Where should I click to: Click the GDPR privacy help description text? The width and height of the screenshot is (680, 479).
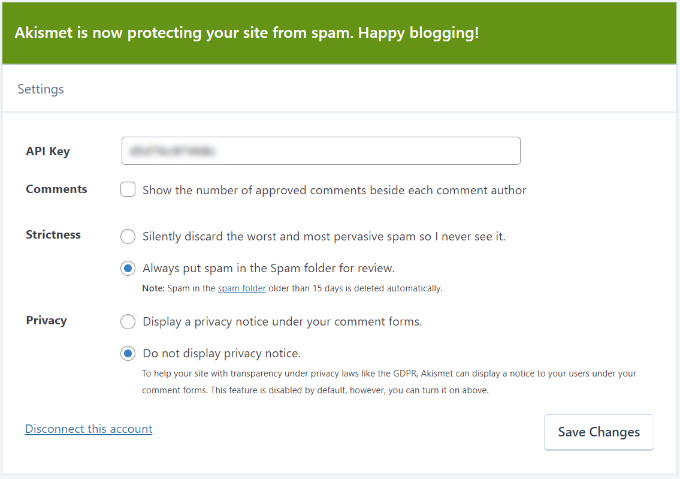(388, 381)
